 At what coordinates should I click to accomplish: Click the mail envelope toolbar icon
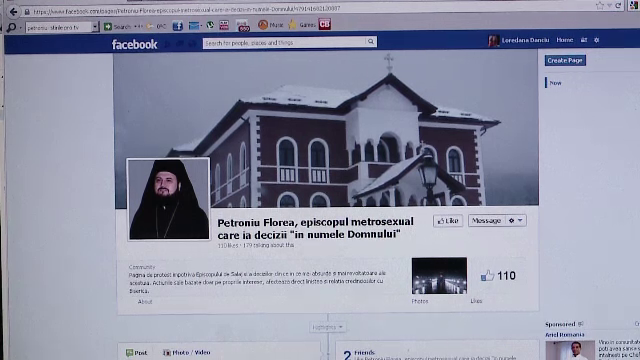pyautogui.click(x=194, y=26)
